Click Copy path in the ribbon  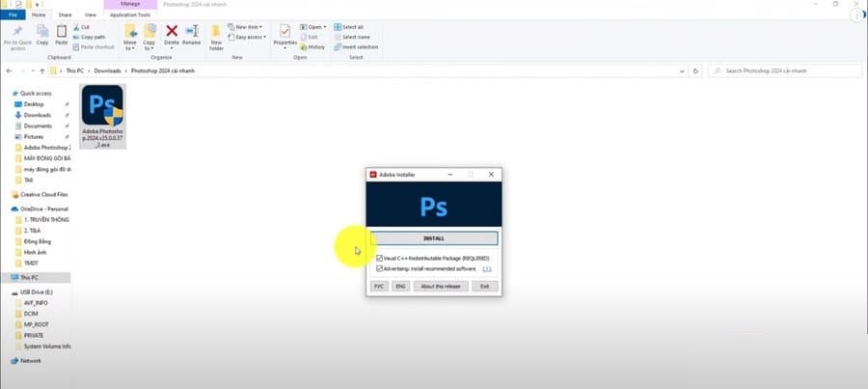click(89, 37)
